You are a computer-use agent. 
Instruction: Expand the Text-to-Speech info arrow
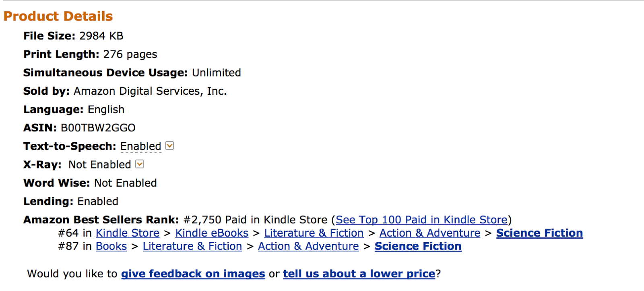tap(170, 146)
